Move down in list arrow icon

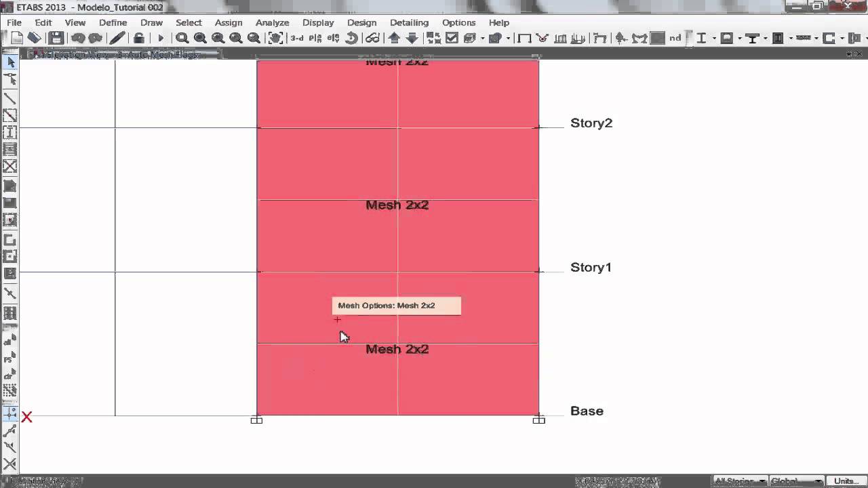[412, 38]
